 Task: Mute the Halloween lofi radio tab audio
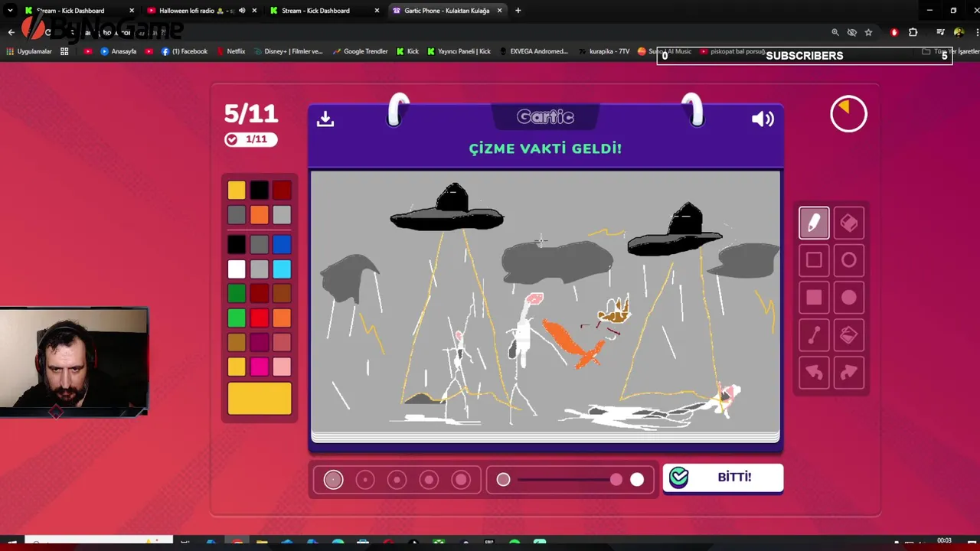pos(242,11)
